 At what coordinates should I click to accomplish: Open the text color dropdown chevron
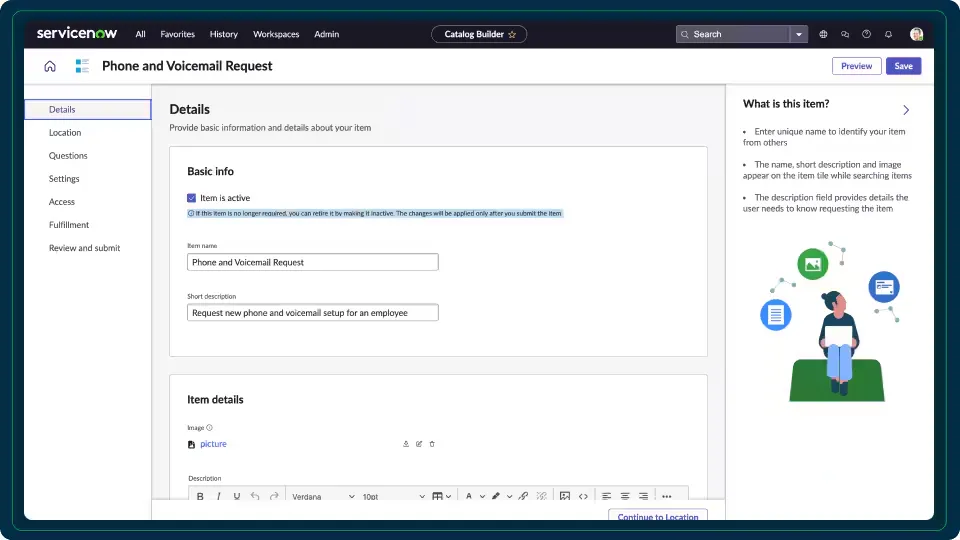click(x=482, y=496)
